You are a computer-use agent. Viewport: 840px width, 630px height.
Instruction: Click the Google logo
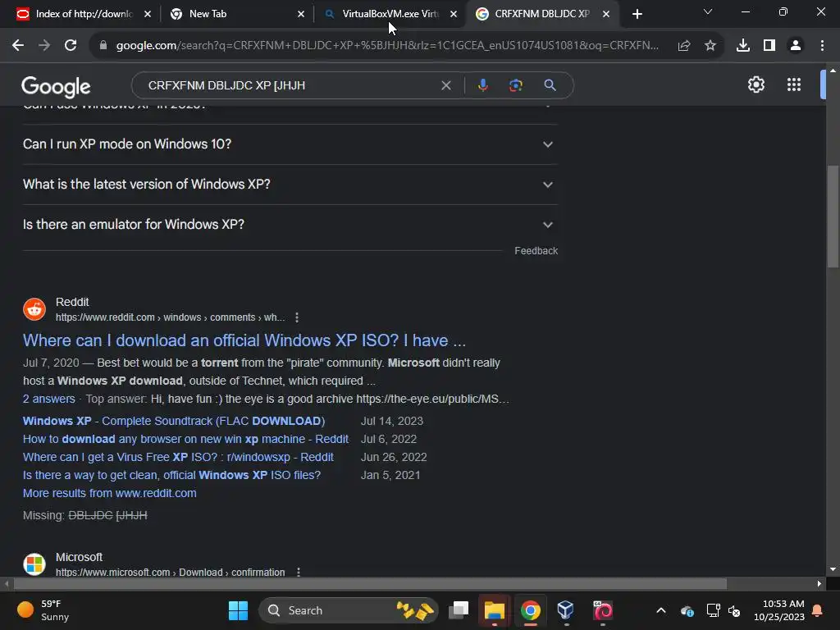tap(56, 86)
